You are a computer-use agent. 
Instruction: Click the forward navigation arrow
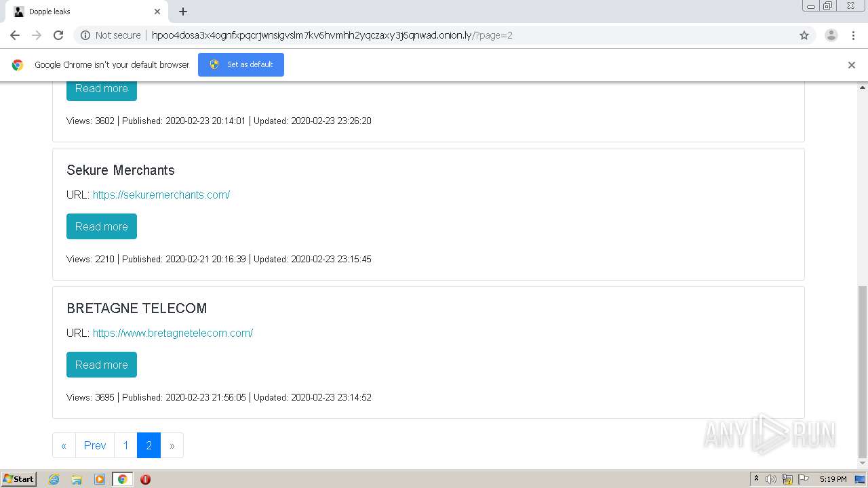37,35
